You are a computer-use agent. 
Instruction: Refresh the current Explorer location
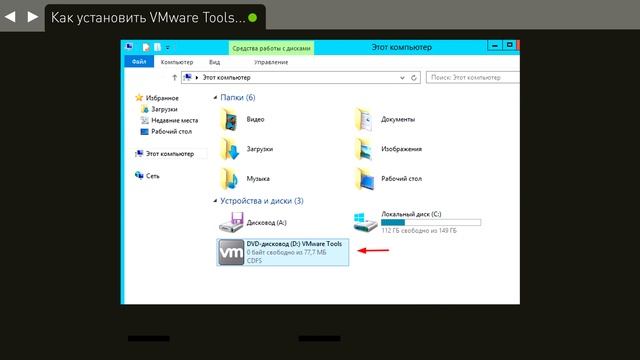click(x=413, y=78)
